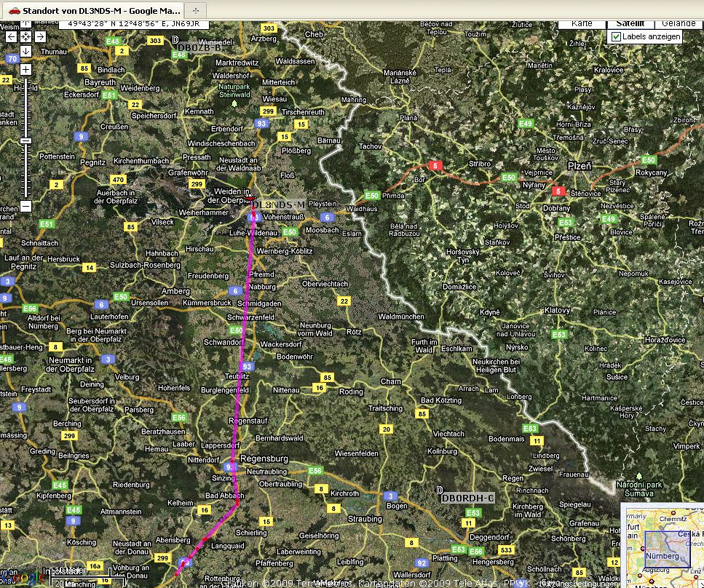This screenshot has width=704, height=588.
Task: Click the Deggendorf town label
Action: click(x=489, y=537)
